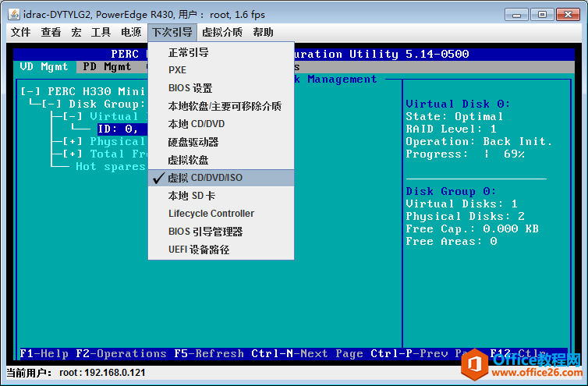588x386 pixels.
Task: Collapse the Disk Group node
Action: tap(51, 104)
